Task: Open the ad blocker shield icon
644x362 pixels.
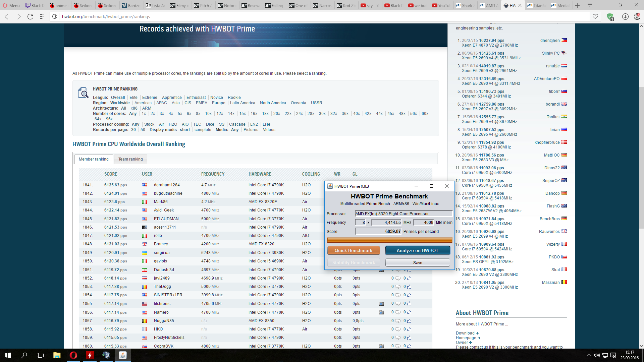Action: point(610,16)
